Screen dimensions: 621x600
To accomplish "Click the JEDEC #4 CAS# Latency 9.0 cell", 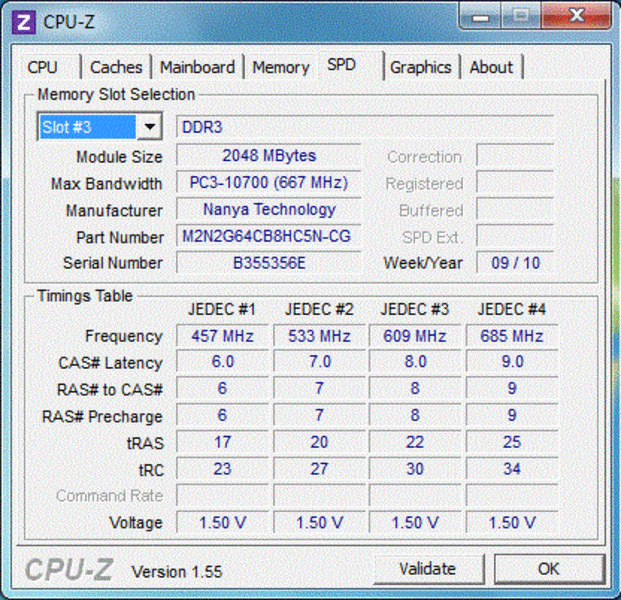I will point(512,362).
